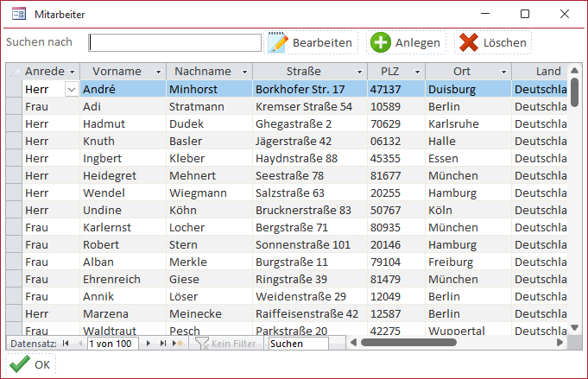
Task: Select cell 'Löser' in Nachname column
Action: (x=210, y=296)
